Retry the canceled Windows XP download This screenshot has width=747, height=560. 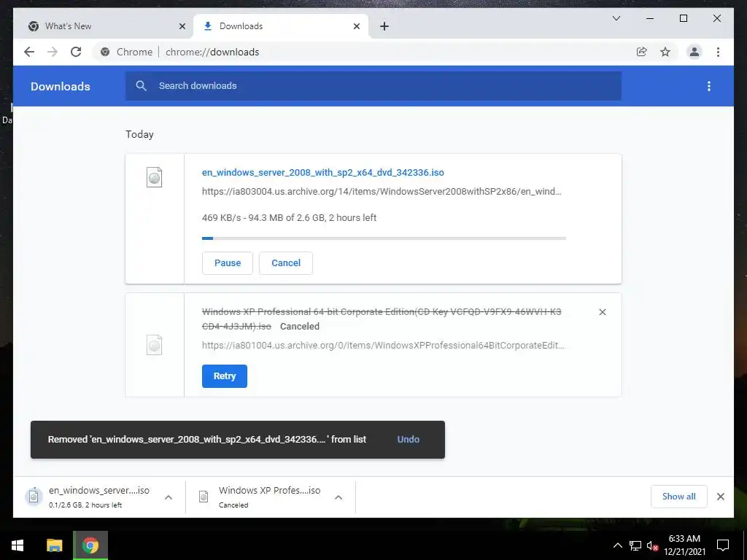pyautogui.click(x=225, y=376)
